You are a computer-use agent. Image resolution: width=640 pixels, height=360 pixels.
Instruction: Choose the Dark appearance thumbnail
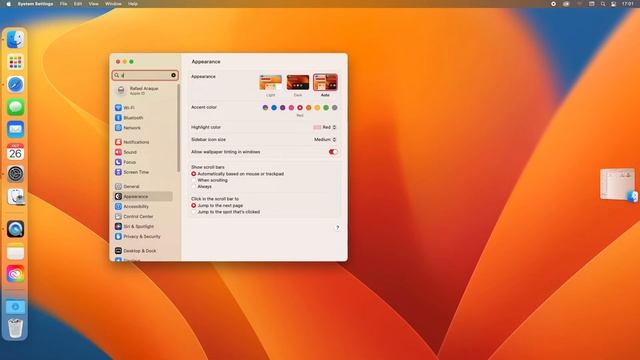pyautogui.click(x=298, y=82)
